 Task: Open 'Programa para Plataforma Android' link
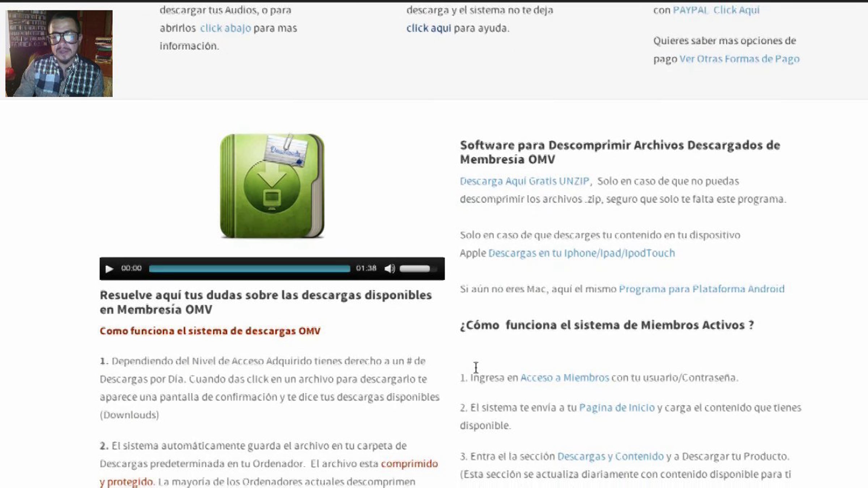702,289
